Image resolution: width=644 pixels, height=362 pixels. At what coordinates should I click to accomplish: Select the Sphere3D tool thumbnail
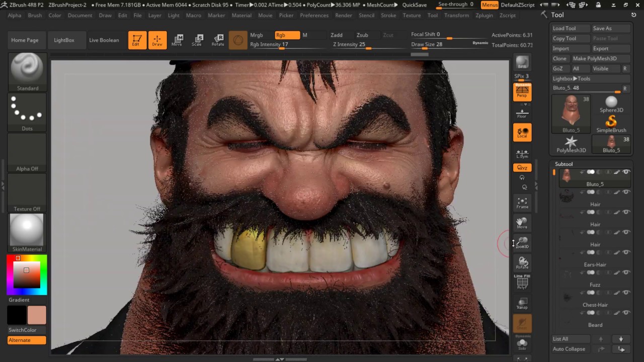click(611, 105)
